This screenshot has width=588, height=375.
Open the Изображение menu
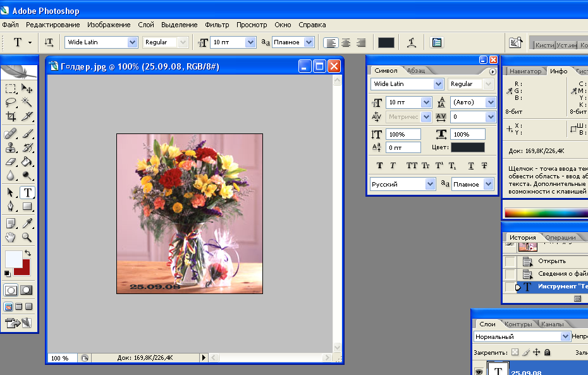tap(109, 25)
